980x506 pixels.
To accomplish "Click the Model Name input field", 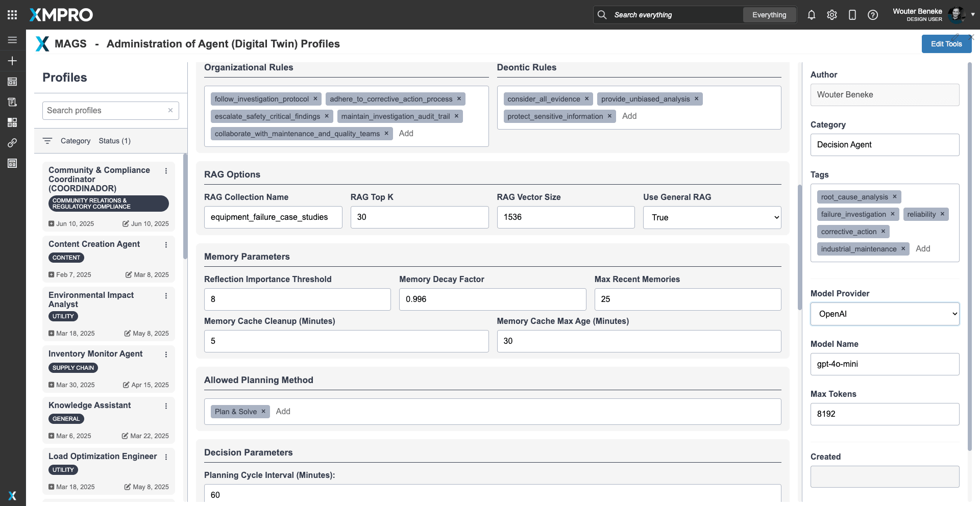I will pos(885,364).
